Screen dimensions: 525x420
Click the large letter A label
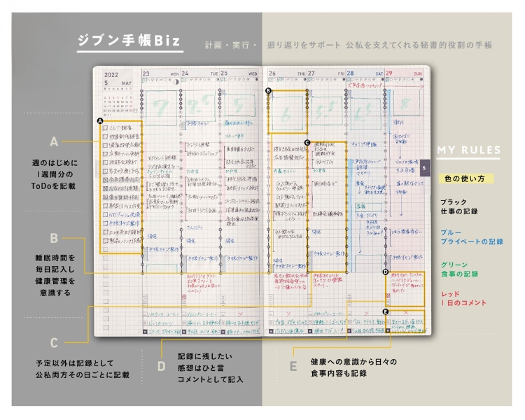point(54,141)
